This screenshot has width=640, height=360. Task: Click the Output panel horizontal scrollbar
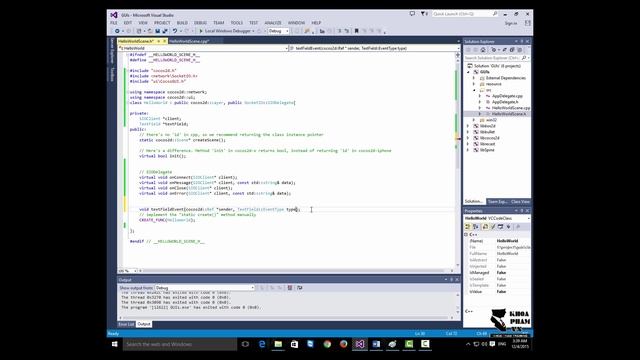(286, 318)
